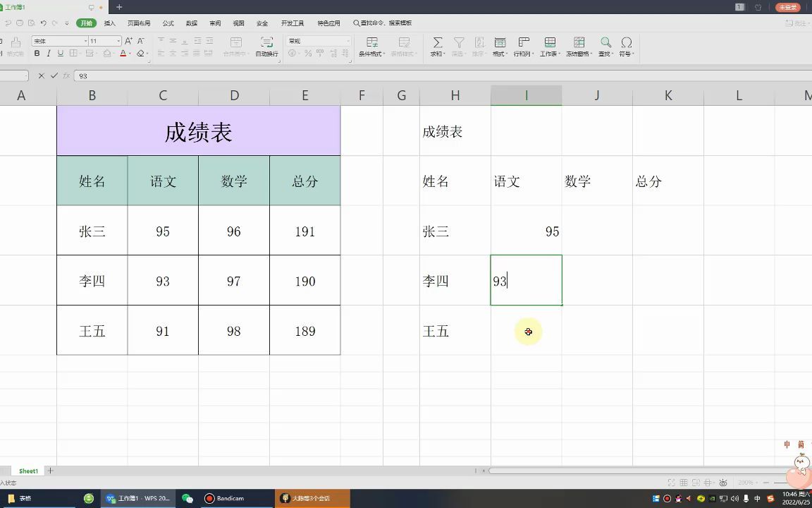The height and width of the screenshot is (508, 812).
Task: Switch to the 公式 ribbon tab
Action: pyautogui.click(x=167, y=23)
